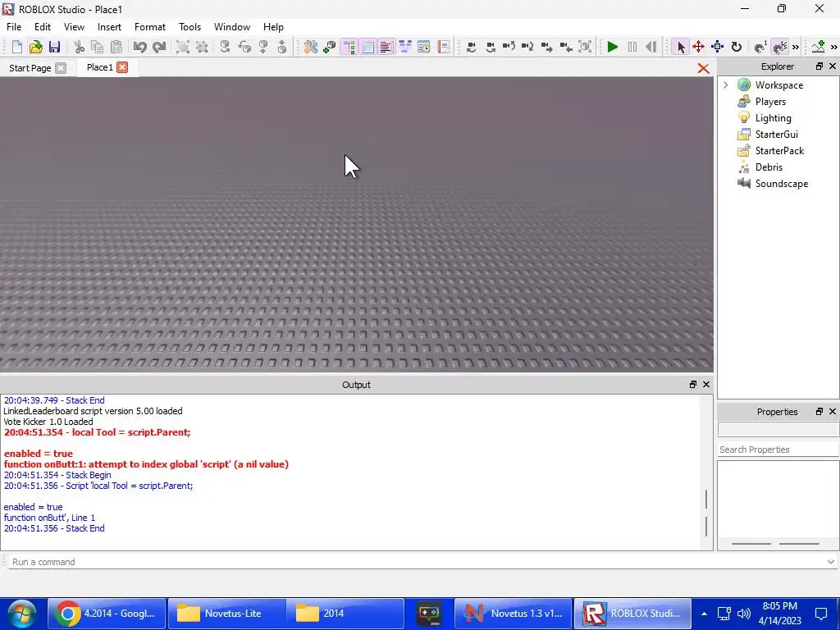Switch to the Start Page tab
The height and width of the screenshot is (630, 840).
click(30, 68)
